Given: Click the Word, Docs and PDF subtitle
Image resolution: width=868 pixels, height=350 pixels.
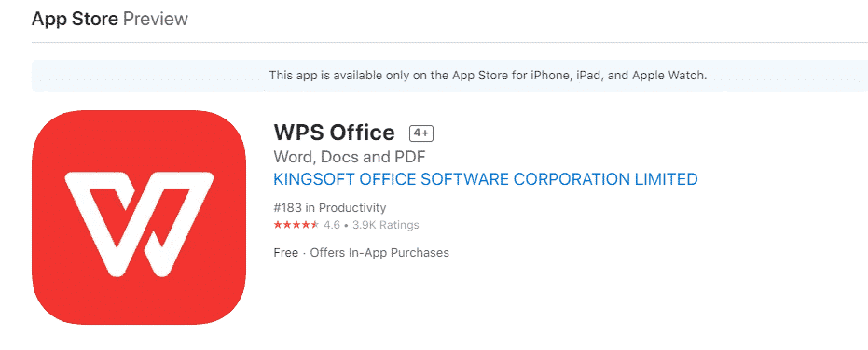Looking at the screenshot, I should click(x=350, y=157).
